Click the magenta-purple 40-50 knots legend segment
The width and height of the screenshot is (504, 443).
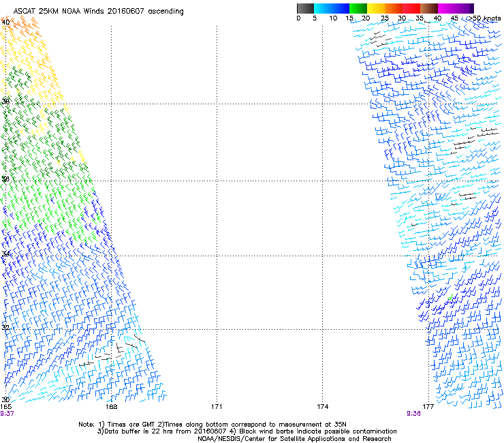pyautogui.click(x=456, y=8)
